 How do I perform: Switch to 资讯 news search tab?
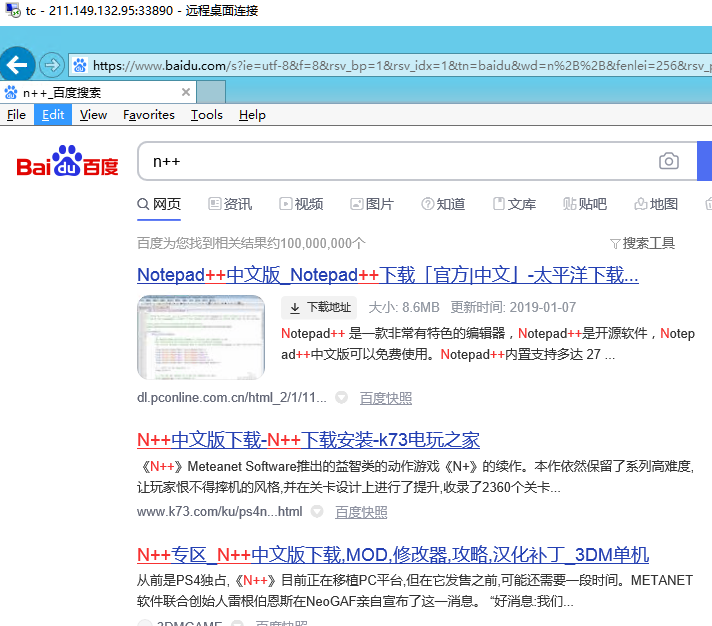pos(230,204)
